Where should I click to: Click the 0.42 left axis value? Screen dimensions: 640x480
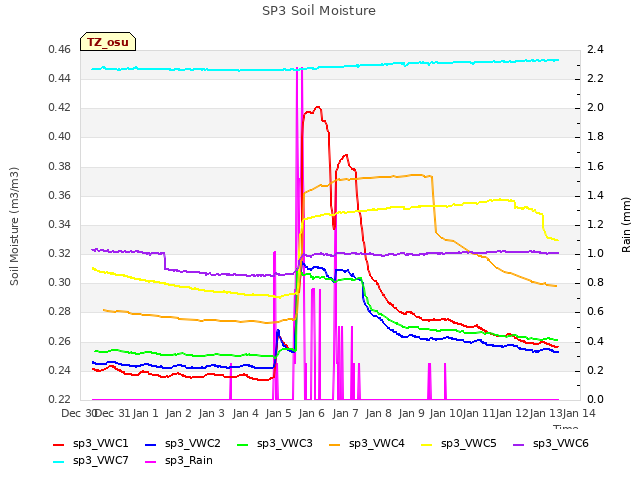click(60, 108)
